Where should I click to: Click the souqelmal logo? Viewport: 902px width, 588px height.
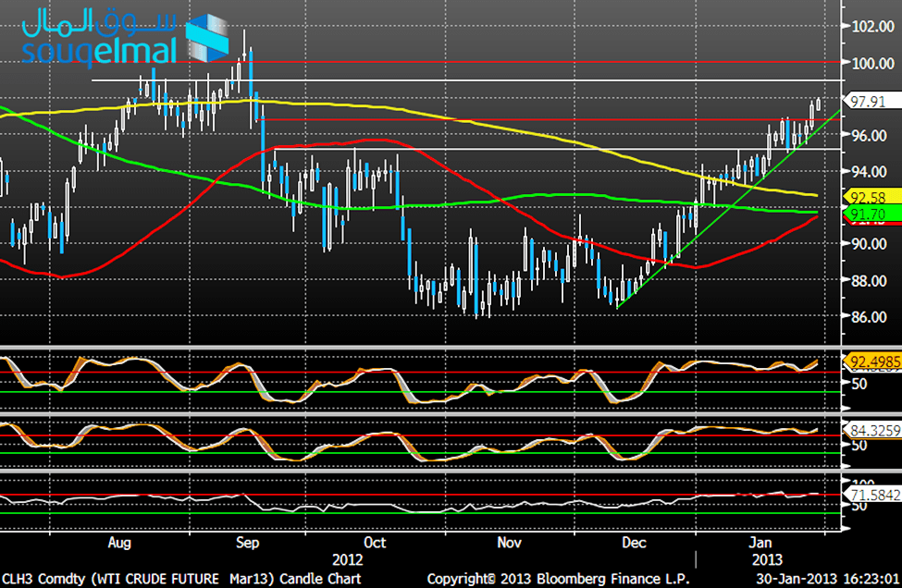[126, 38]
